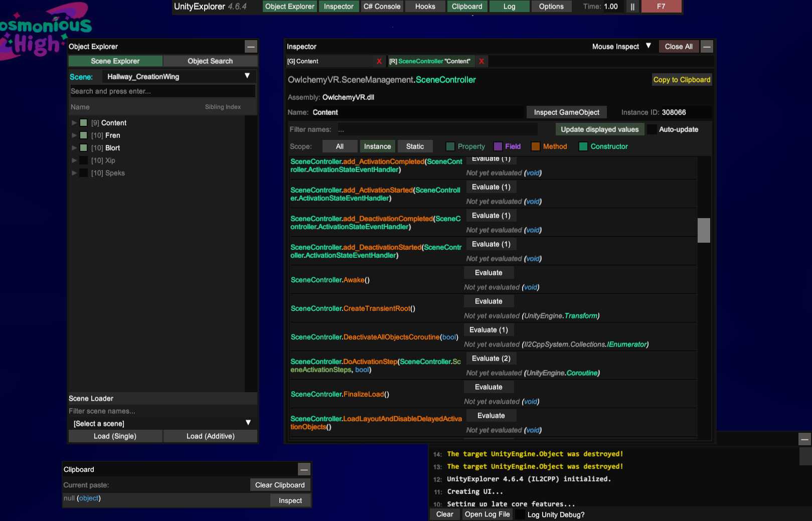Toggle Blort's active-state checkbox in scene tree
812x521 pixels.
pos(83,147)
